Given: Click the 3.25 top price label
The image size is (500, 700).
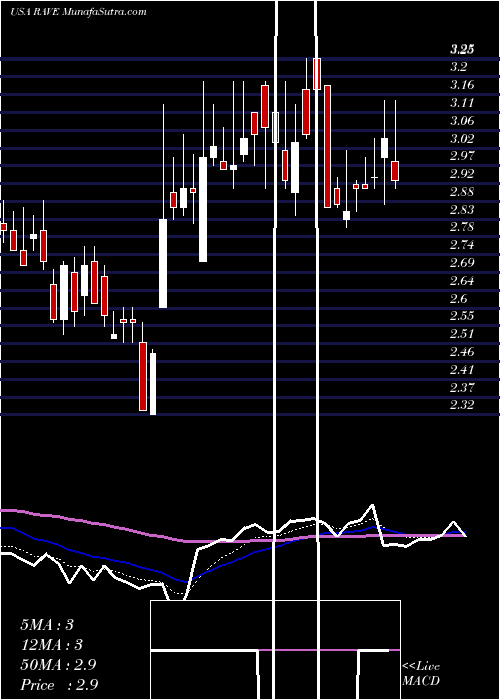Looking at the screenshot, I should 462,49.
